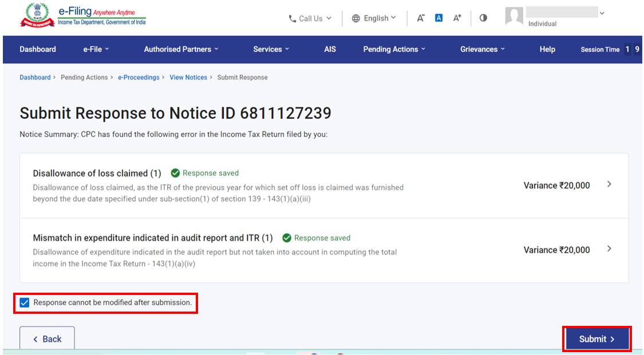Expand Mismatch in expenditure row chevron
The image size is (644, 355).
[x=609, y=249]
